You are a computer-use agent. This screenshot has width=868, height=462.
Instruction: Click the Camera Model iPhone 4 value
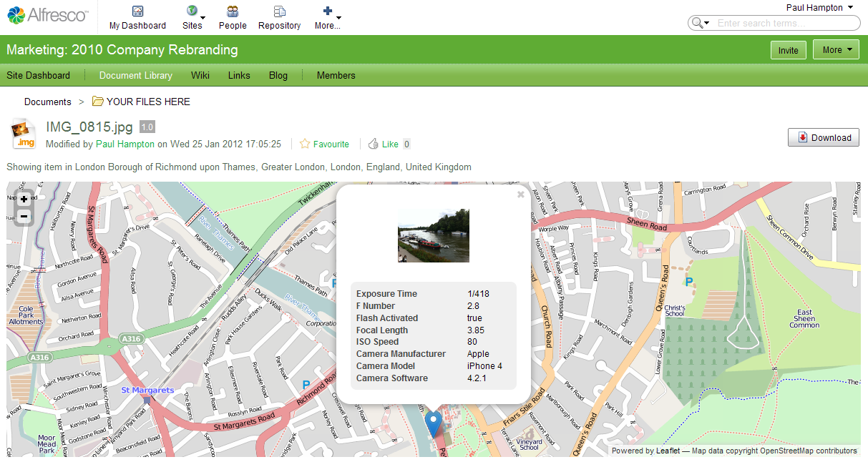484,366
